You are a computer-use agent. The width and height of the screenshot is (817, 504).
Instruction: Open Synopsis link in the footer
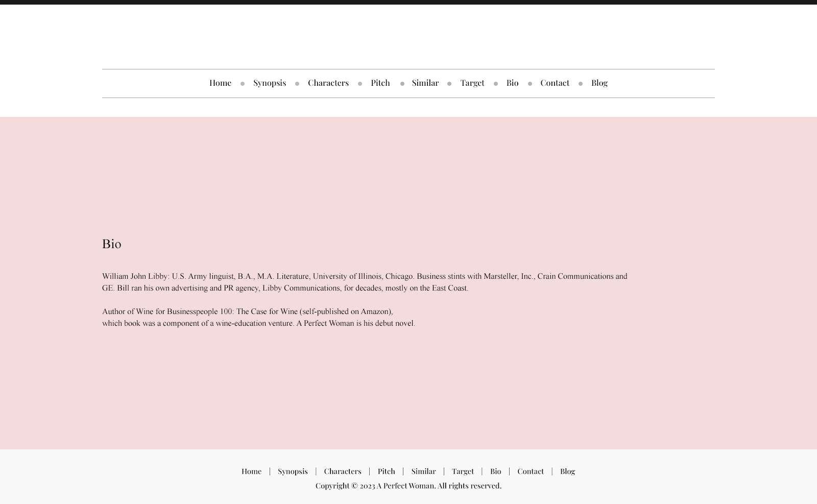[293, 471]
